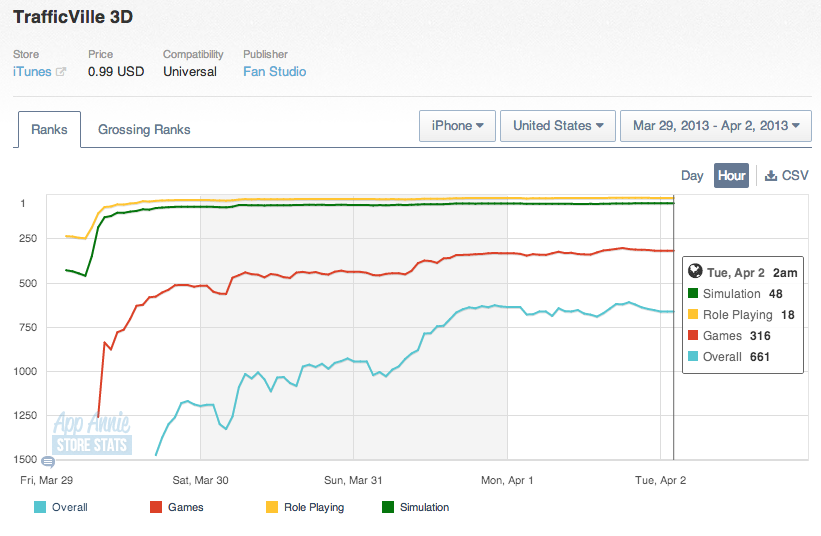The width and height of the screenshot is (821, 536).
Task: Switch to the Grossing Ranks tab
Action: 144,129
